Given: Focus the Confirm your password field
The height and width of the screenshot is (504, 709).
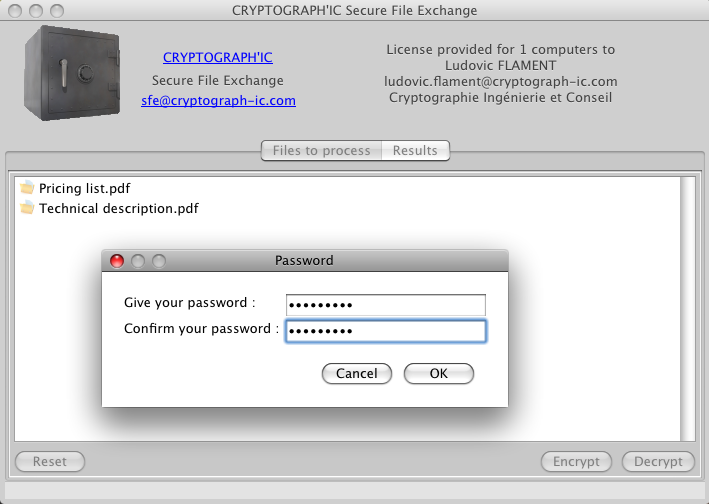Looking at the screenshot, I should [x=385, y=331].
